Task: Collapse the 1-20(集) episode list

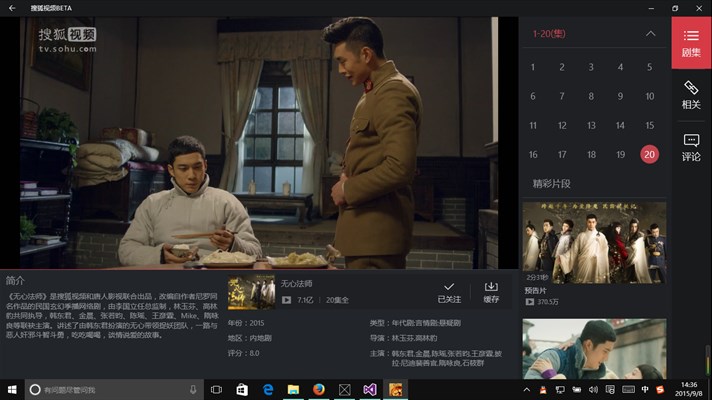Action: click(x=651, y=34)
